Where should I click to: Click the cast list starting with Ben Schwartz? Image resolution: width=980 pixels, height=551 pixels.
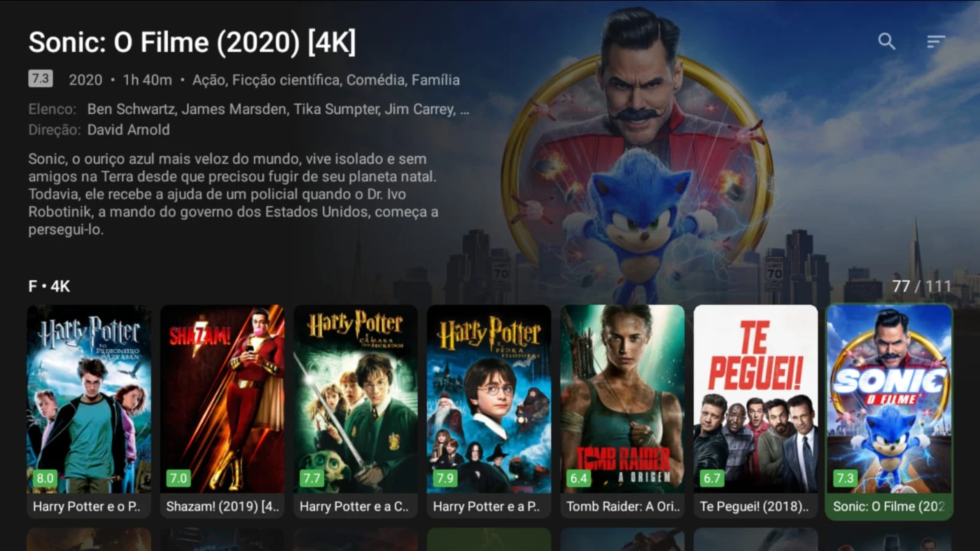[x=278, y=109]
